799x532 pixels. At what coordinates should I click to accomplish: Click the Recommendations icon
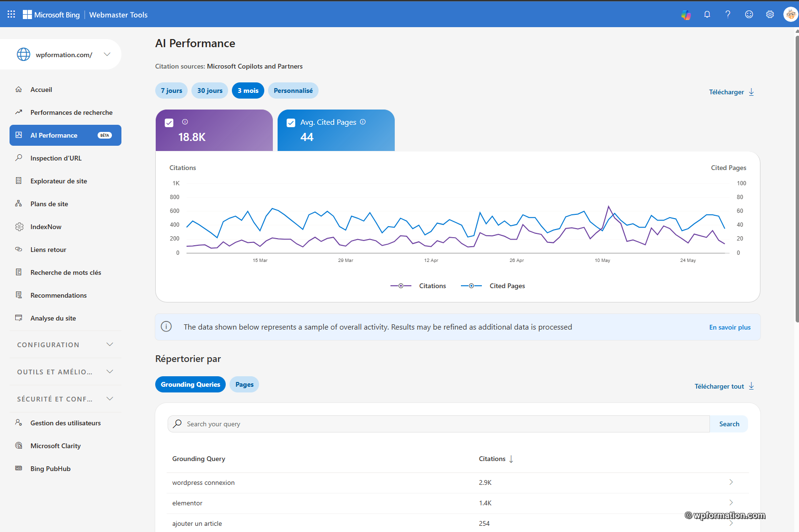click(19, 295)
